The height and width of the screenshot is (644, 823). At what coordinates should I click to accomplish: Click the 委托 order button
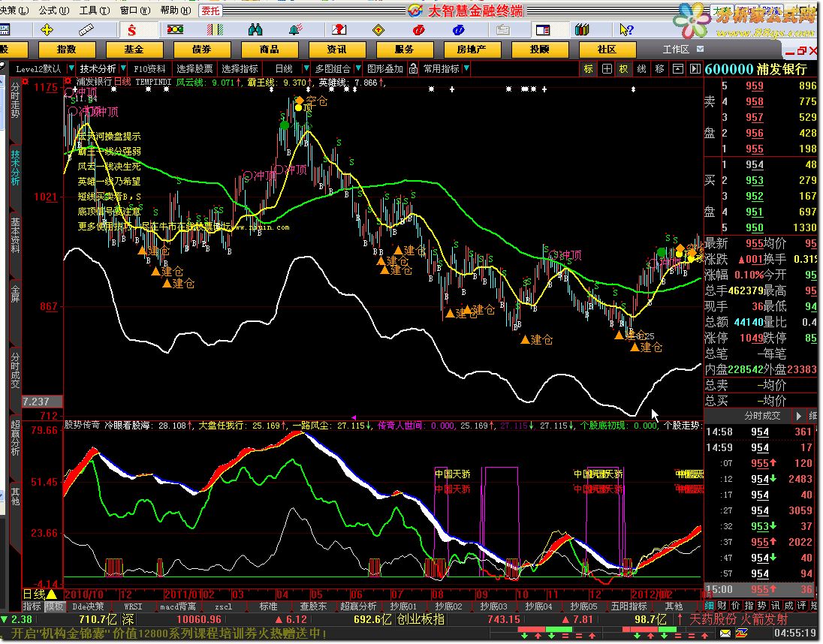[210, 11]
